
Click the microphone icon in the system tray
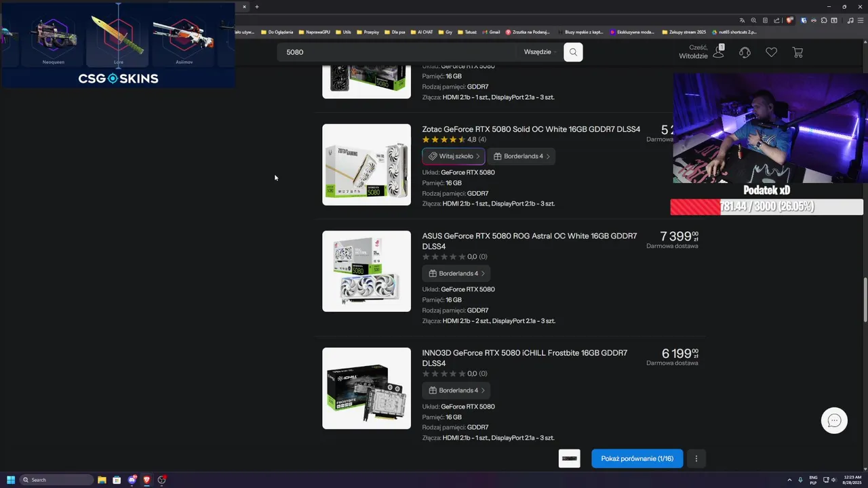click(x=800, y=480)
